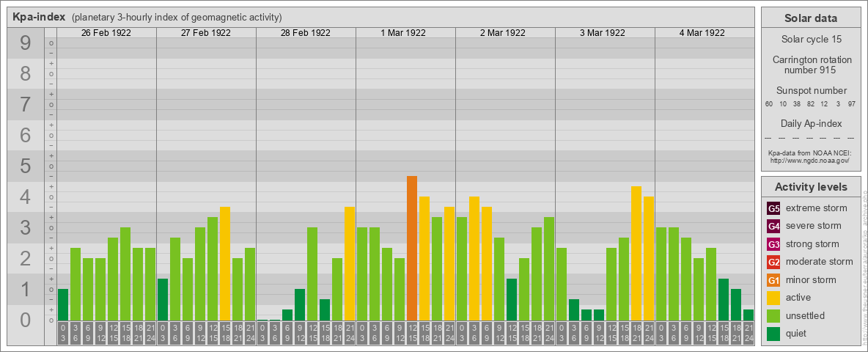Click the 'quiet' legend label
Screen dimensions: 868x352
pos(798,333)
